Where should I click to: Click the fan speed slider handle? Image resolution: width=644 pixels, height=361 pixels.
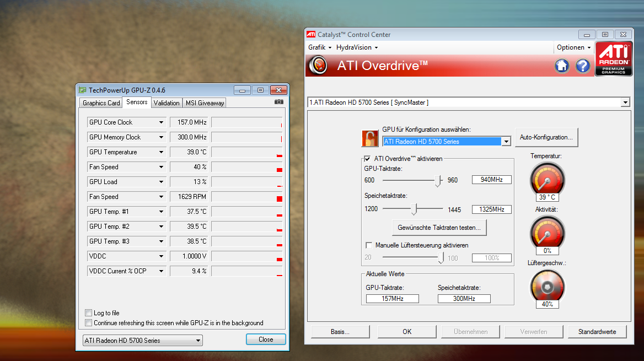tap(441, 257)
